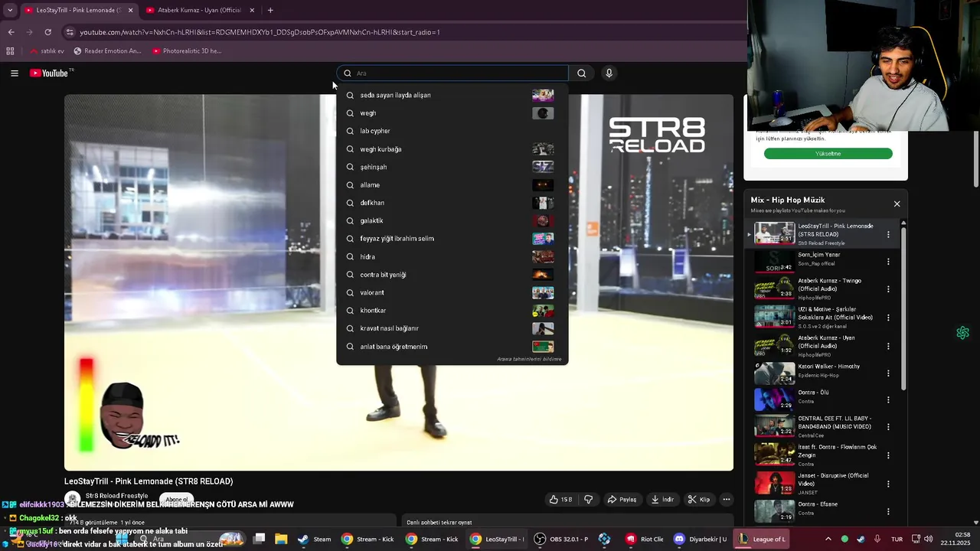
Task: Select the 'khontkar' suggestion
Action: point(452,311)
